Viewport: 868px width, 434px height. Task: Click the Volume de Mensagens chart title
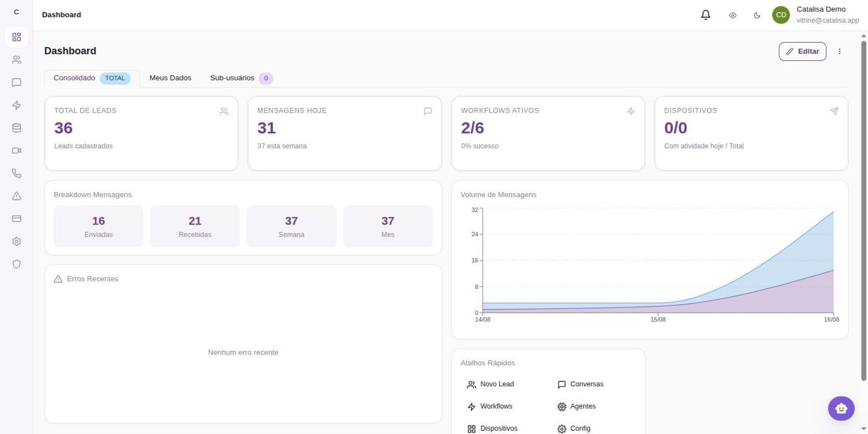pyautogui.click(x=498, y=195)
